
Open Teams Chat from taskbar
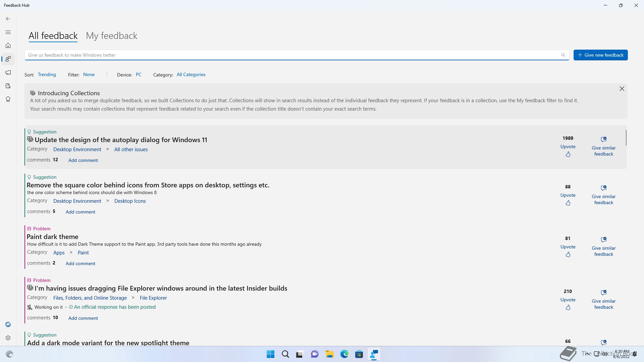pos(315,354)
